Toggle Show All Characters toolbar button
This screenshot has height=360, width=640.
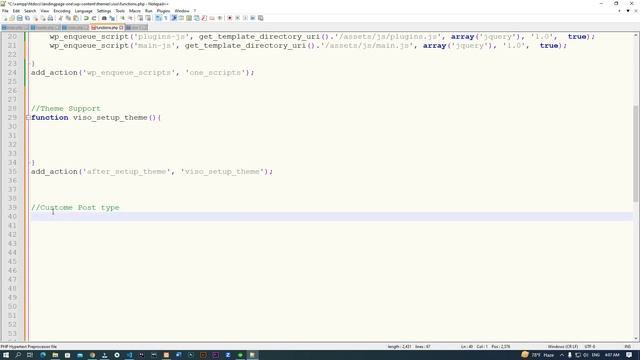165,18
